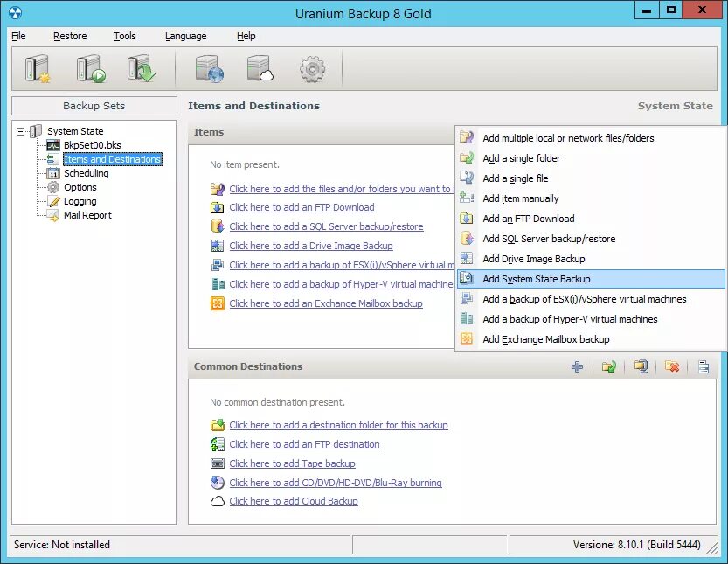Click icon beside ESX(i)/vSphere backup link

pos(218,265)
